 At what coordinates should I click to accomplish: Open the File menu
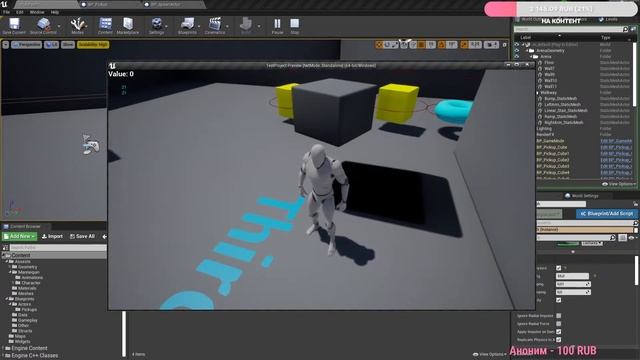coord(6,12)
